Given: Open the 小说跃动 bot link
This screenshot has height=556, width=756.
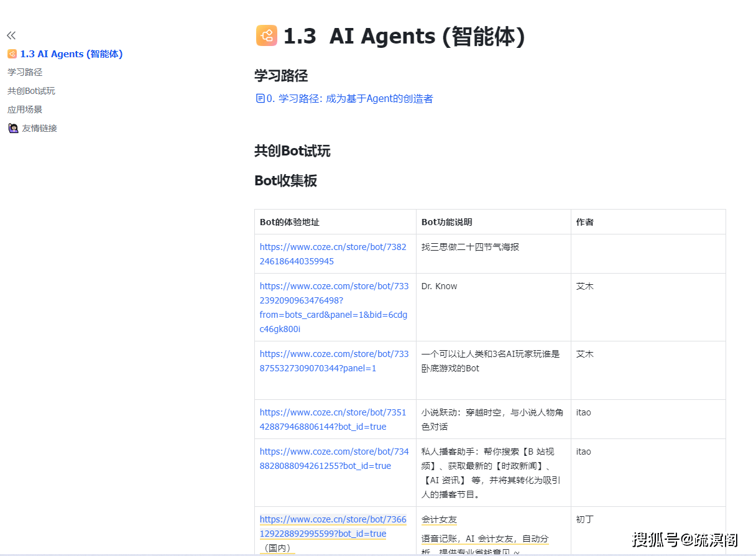Looking at the screenshot, I should [x=333, y=419].
